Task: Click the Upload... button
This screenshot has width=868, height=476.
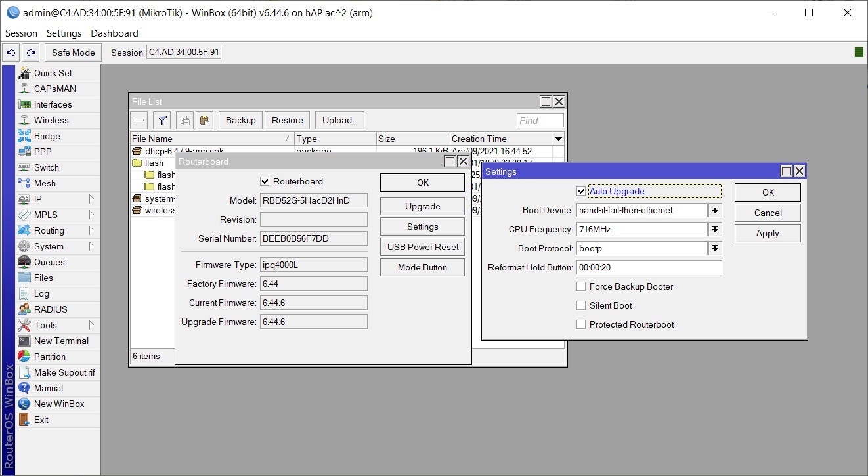Action: [339, 120]
